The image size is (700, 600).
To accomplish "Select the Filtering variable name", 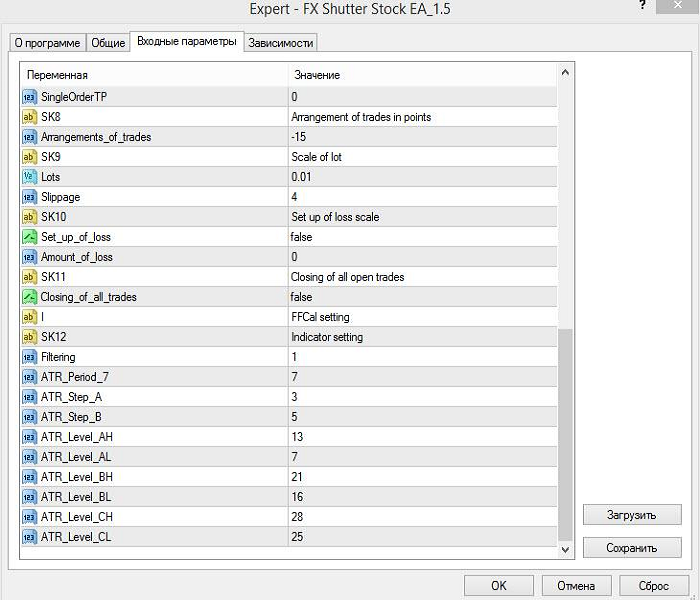I will coord(58,357).
